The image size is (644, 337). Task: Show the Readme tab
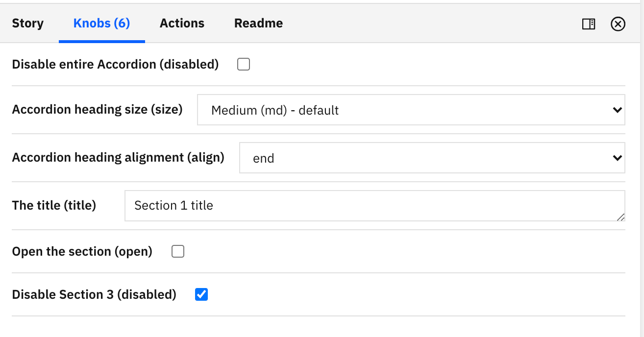pos(258,24)
